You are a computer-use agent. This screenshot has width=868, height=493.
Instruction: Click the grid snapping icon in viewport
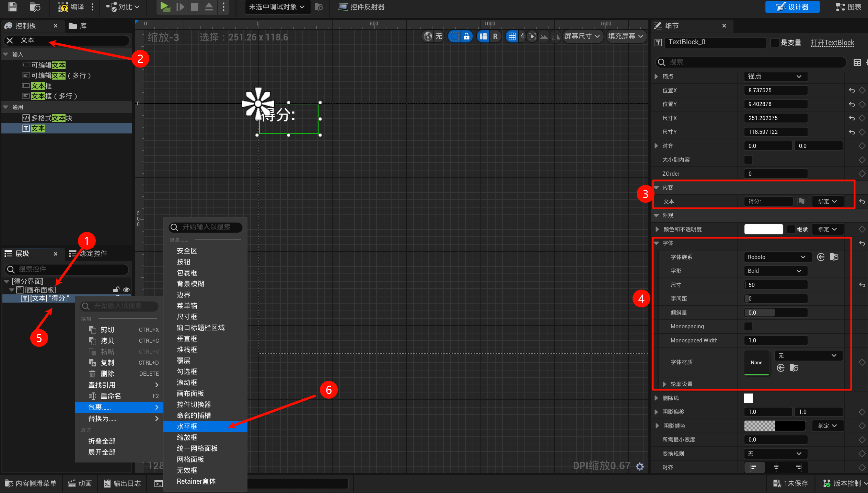512,36
